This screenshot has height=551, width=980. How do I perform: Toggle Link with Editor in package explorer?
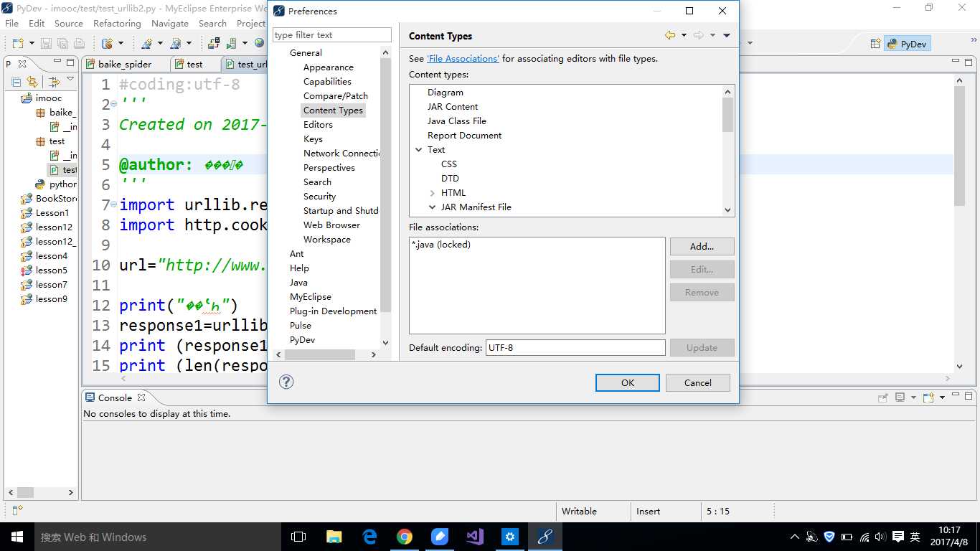coord(32,82)
